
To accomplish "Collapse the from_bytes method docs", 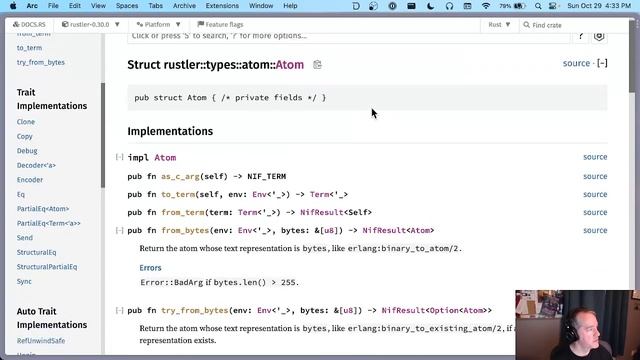I will (x=119, y=231).
